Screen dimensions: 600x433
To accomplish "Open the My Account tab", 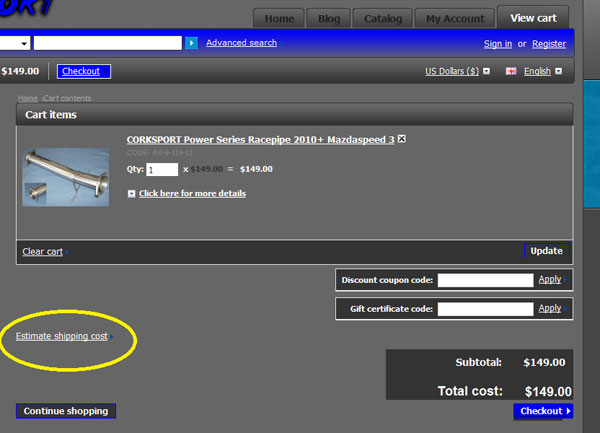I will pyautogui.click(x=455, y=19).
